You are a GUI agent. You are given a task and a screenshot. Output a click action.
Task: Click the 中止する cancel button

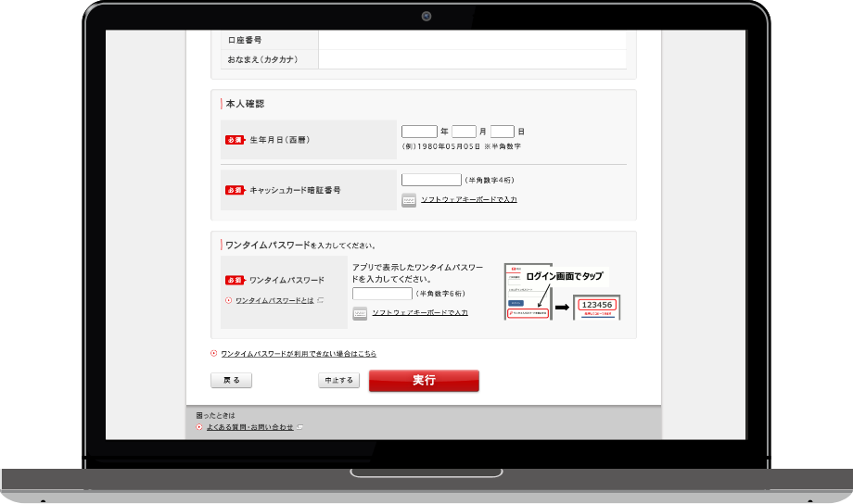(338, 380)
